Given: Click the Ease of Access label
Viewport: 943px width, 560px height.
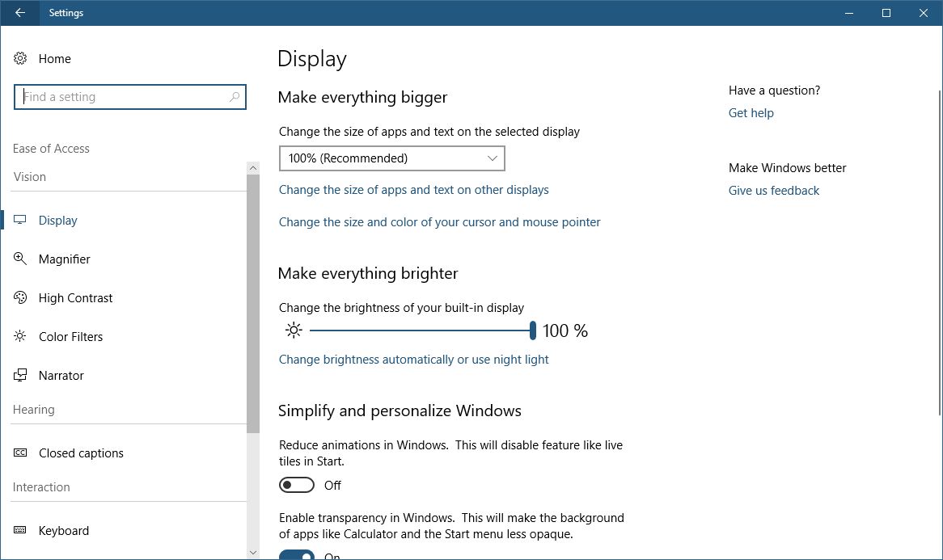Looking at the screenshot, I should click(51, 149).
